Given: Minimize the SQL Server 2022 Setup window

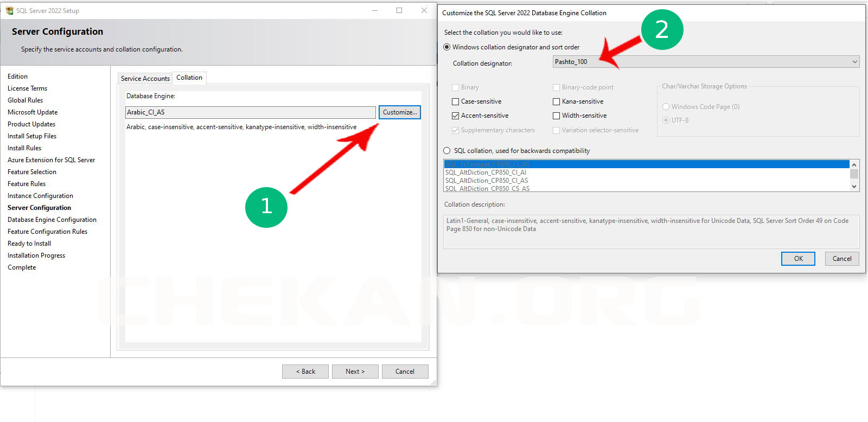Looking at the screenshot, I should [x=375, y=10].
